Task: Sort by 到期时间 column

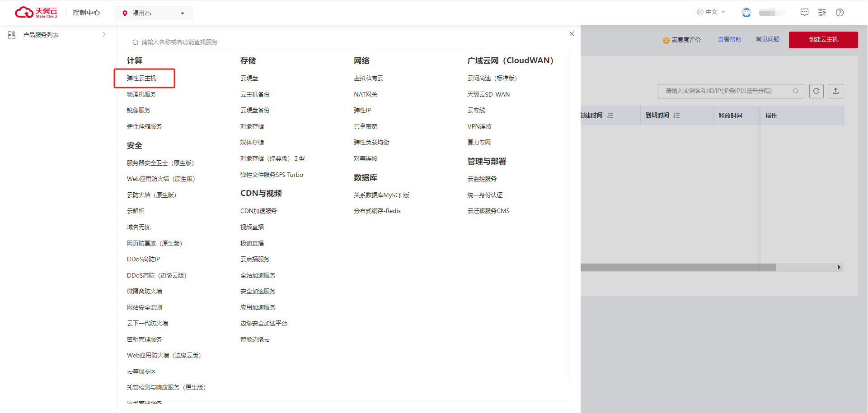Action: tap(676, 116)
